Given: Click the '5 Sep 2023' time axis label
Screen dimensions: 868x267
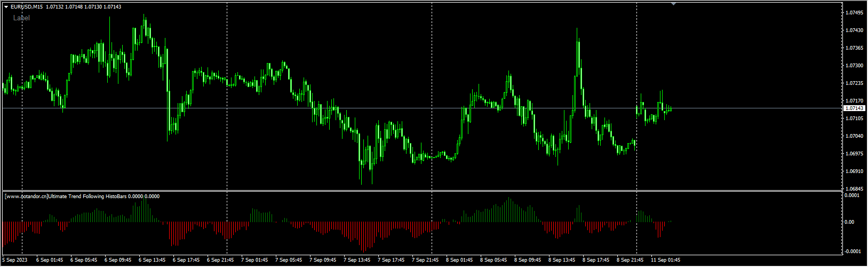Looking at the screenshot, I should [x=14, y=260].
